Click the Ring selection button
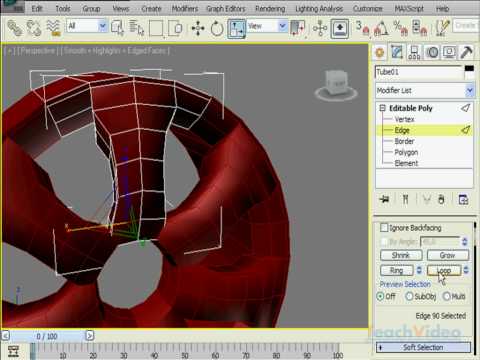 (x=397, y=270)
